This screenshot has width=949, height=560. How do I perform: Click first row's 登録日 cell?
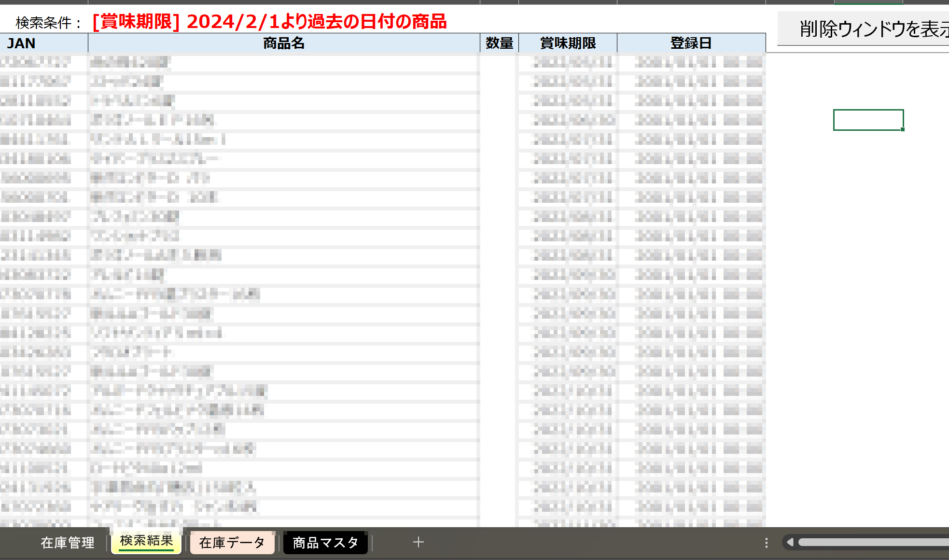point(691,62)
